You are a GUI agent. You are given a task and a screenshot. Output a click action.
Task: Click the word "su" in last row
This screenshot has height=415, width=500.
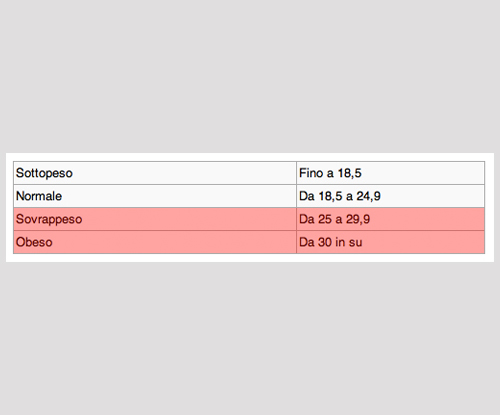tap(355, 243)
